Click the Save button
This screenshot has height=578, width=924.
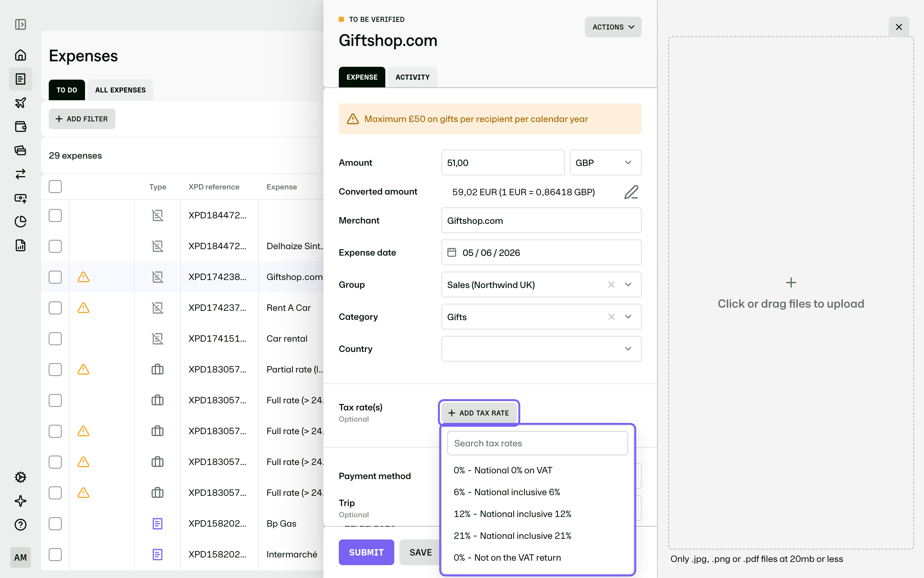tap(420, 552)
